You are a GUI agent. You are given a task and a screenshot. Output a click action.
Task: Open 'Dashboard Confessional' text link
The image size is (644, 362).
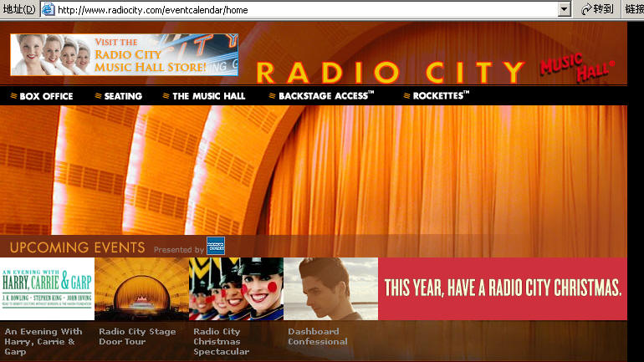[318, 337]
